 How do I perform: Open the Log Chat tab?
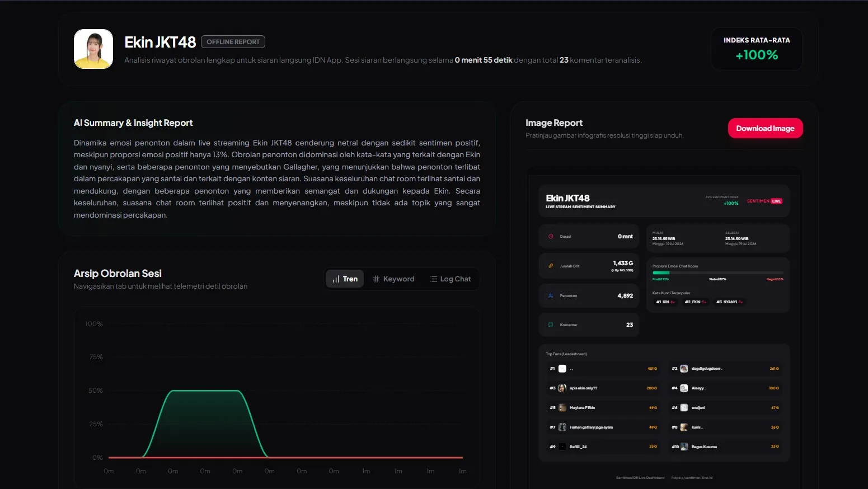click(x=451, y=279)
